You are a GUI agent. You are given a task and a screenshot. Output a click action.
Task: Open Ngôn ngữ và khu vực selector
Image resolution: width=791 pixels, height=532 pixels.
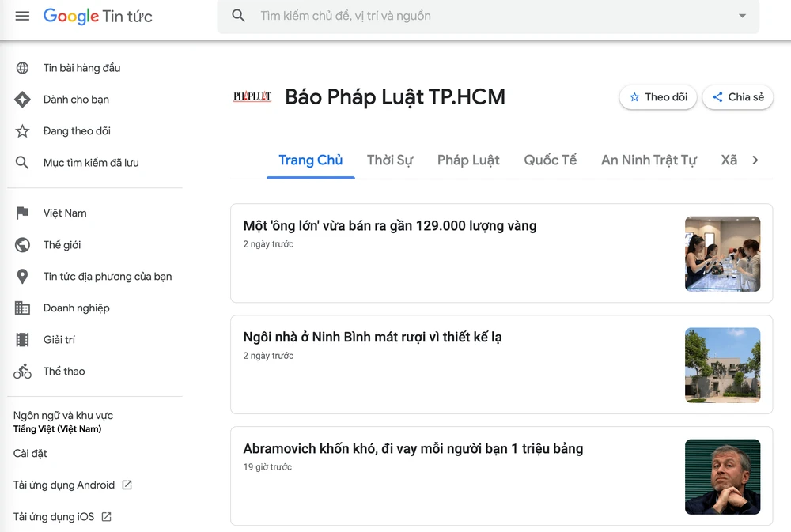point(63,422)
